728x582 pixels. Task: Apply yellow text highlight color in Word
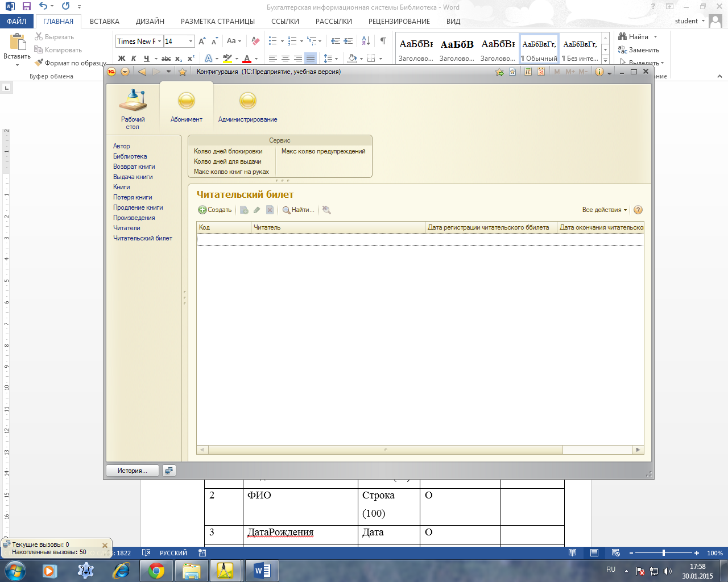227,59
